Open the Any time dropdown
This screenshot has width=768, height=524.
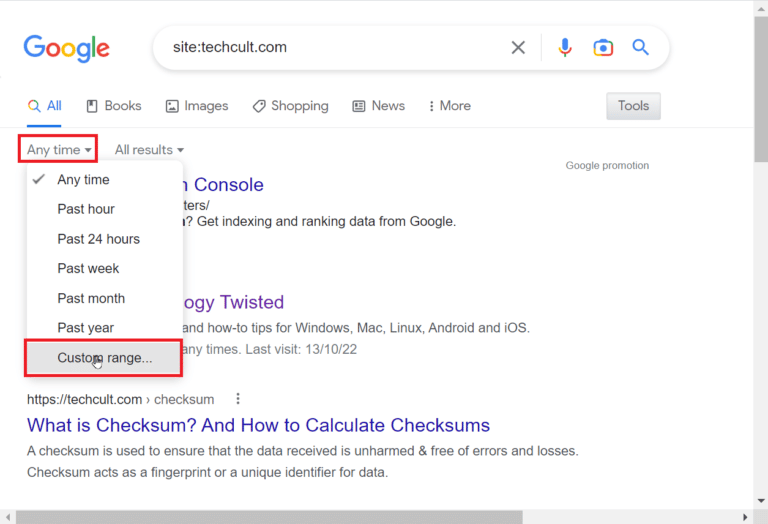pyautogui.click(x=59, y=149)
